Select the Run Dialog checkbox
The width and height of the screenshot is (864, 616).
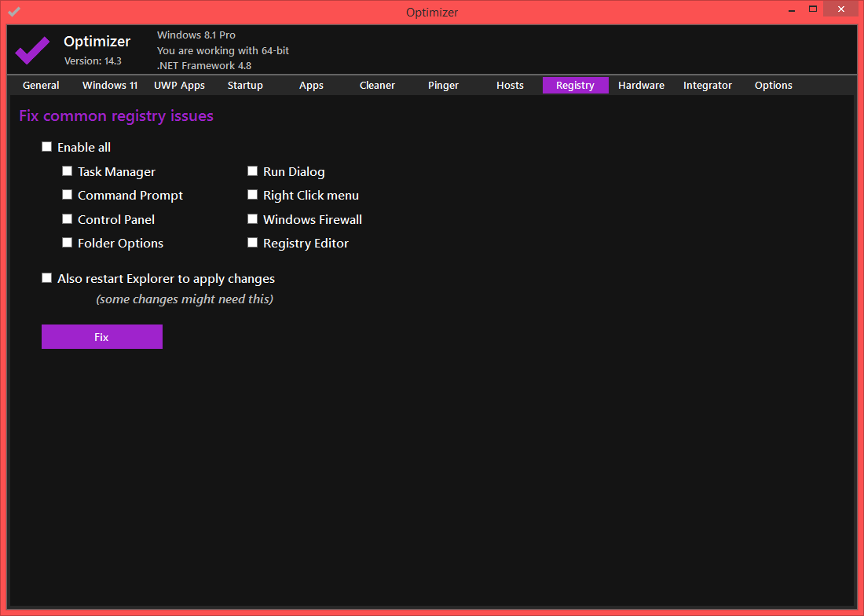[253, 171]
